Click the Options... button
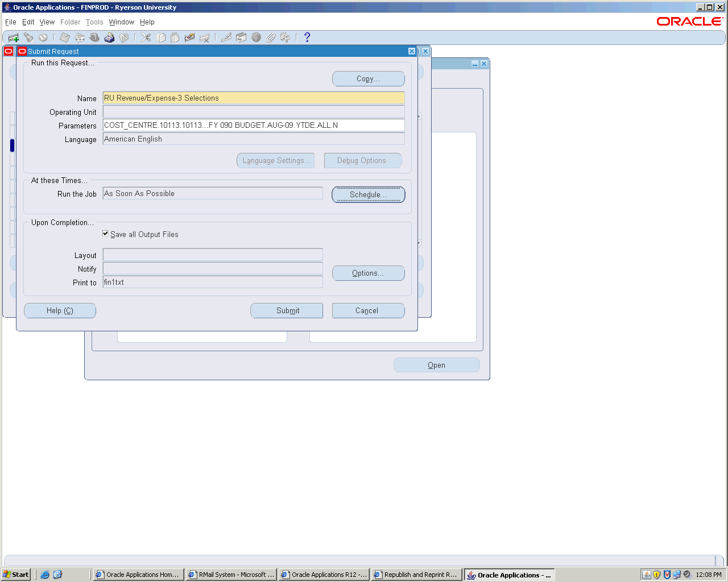 click(x=368, y=273)
